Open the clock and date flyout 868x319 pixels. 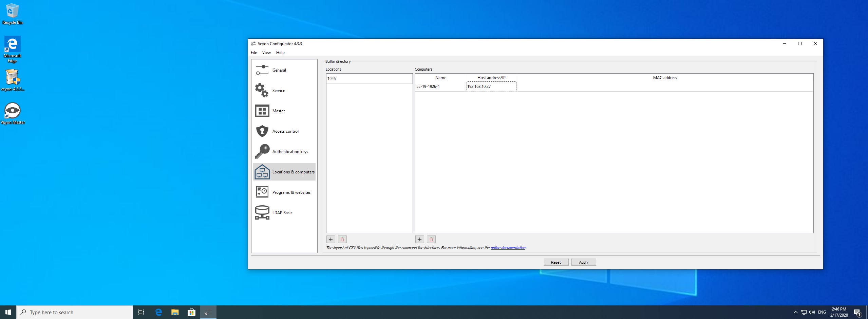click(x=839, y=312)
